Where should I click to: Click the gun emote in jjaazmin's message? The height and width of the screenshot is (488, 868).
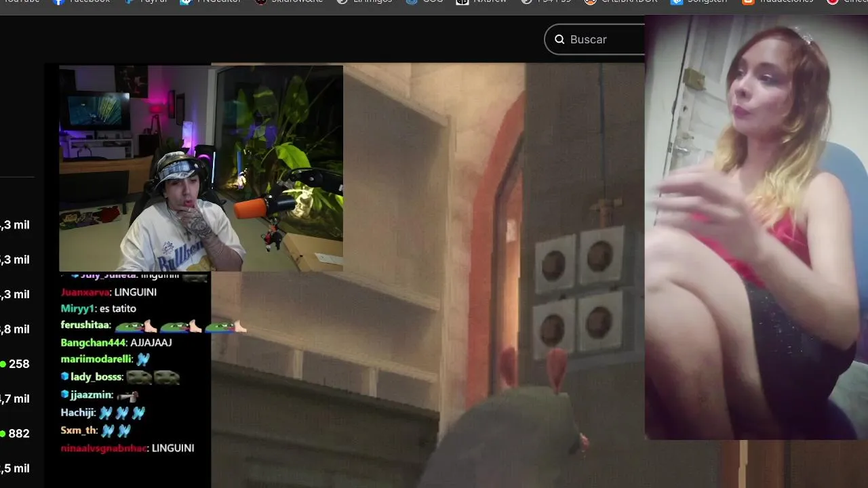click(x=127, y=395)
